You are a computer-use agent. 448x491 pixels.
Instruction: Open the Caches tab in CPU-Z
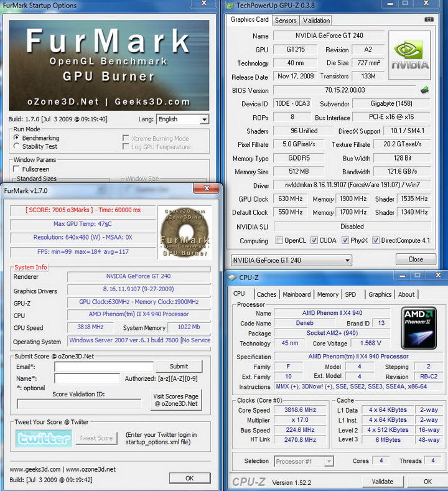pyautogui.click(x=266, y=294)
